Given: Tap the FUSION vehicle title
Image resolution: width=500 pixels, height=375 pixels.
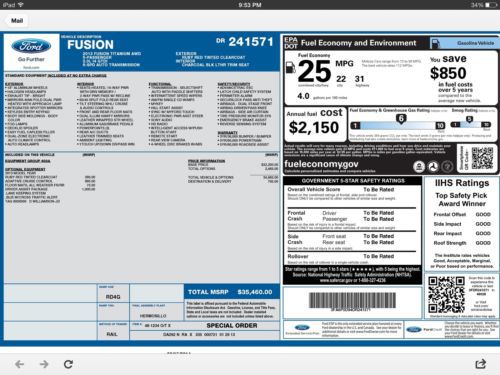Looking at the screenshot, I should point(90,45).
